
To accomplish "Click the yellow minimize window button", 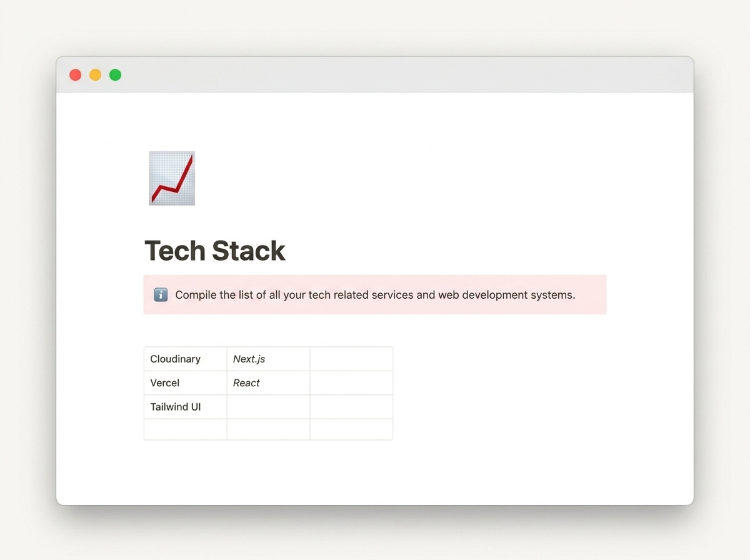I will [95, 75].
